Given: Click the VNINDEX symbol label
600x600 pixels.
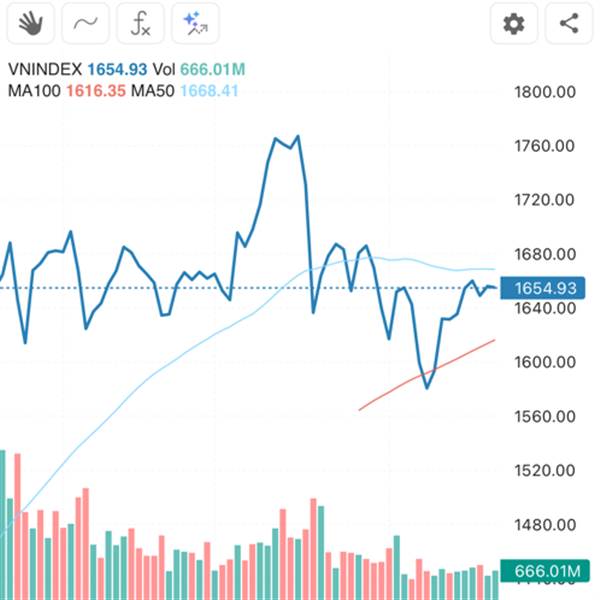Looking at the screenshot, I should [x=45, y=70].
